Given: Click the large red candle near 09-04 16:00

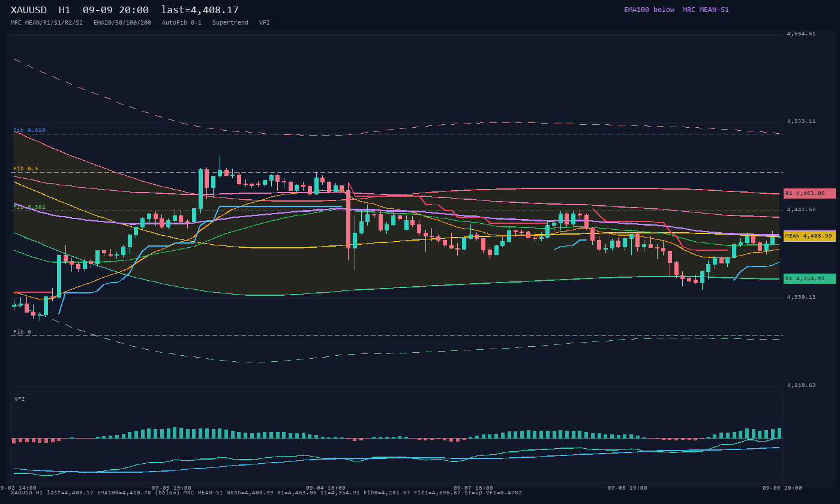Looking at the screenshot, I should pos(349,220).
